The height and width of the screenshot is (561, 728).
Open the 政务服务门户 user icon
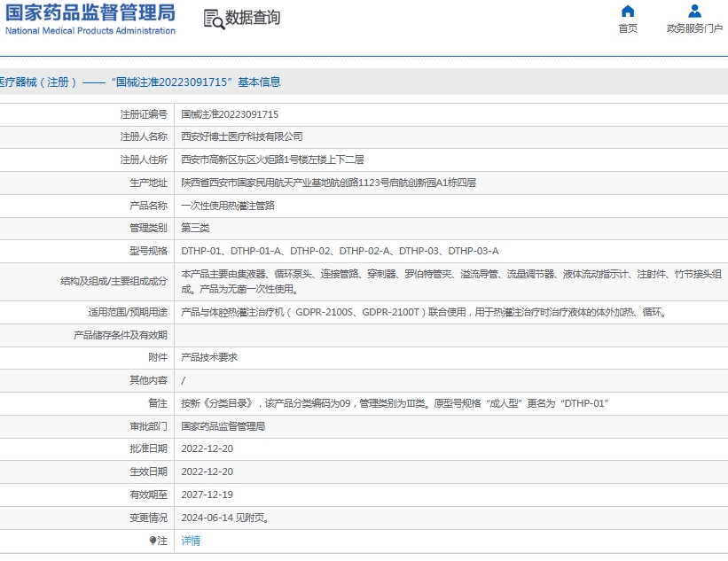(694, 11)
